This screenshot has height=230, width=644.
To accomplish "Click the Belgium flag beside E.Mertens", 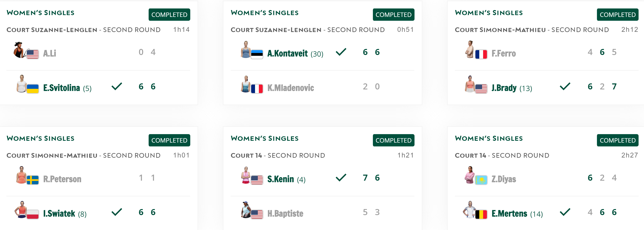I will [x=481, y=214].
